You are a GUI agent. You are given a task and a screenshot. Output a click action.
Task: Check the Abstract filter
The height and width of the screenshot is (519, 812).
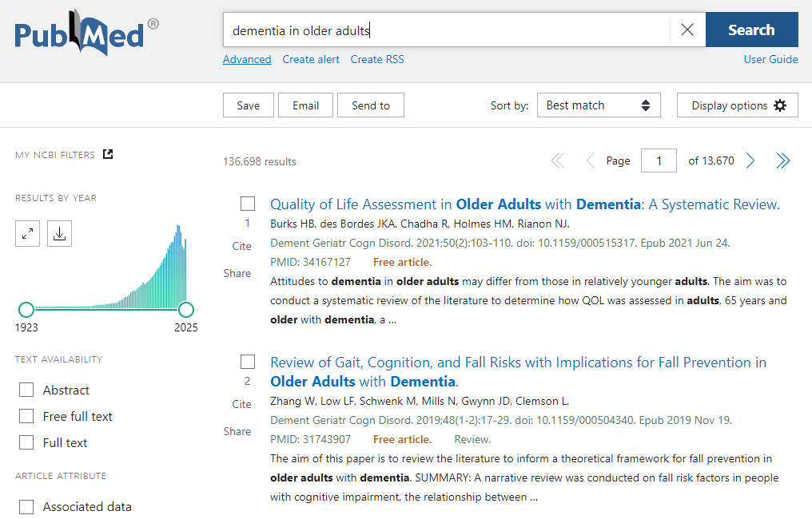click(26, 390)
